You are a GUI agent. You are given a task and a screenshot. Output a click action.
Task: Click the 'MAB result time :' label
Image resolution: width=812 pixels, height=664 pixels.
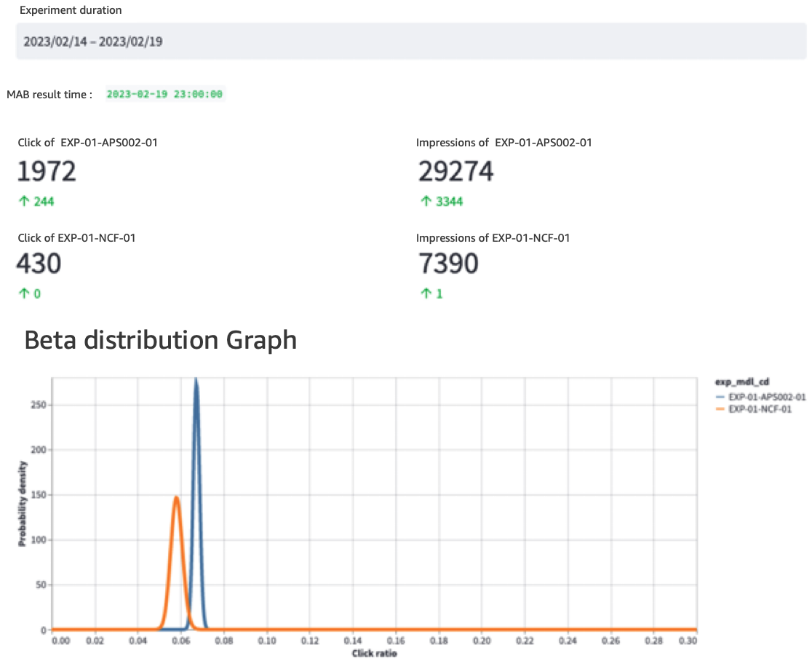coord(49,95)
